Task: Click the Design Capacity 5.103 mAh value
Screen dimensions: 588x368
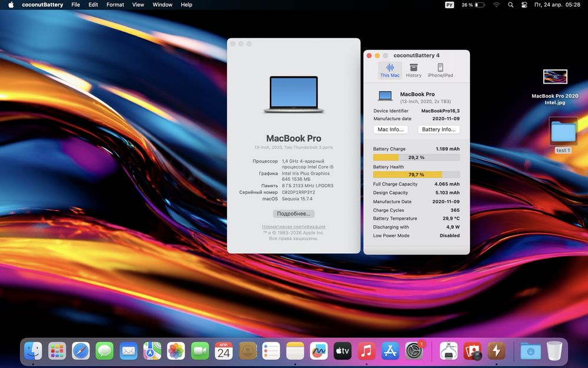Action: pyautogui.click(x=447, y=193)
